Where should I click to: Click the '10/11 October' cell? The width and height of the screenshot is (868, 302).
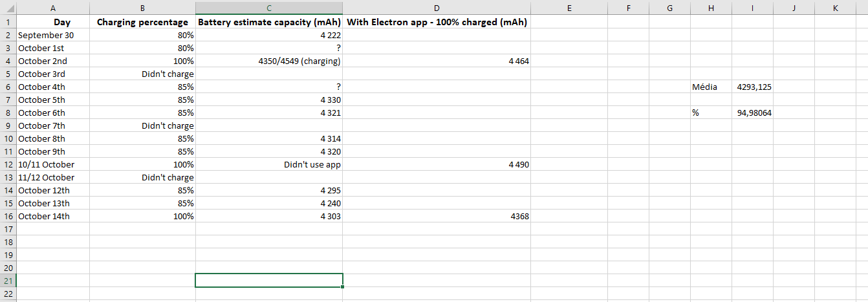(x=53, y=164)
